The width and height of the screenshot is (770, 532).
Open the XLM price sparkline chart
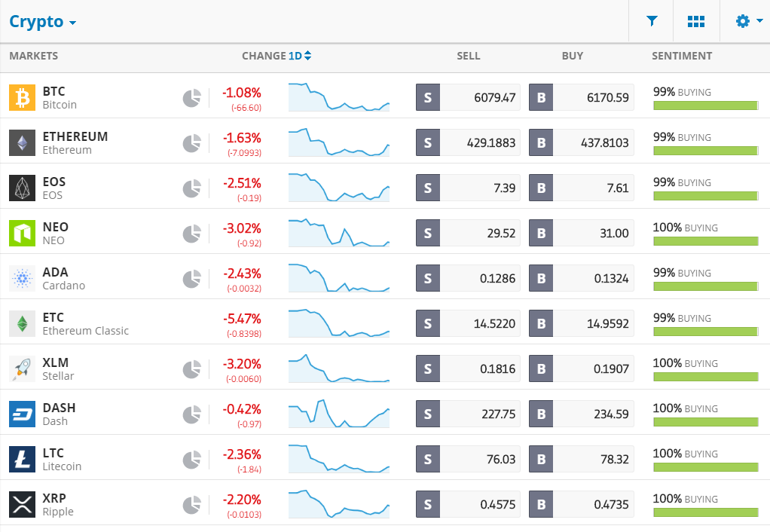[339, 368]
